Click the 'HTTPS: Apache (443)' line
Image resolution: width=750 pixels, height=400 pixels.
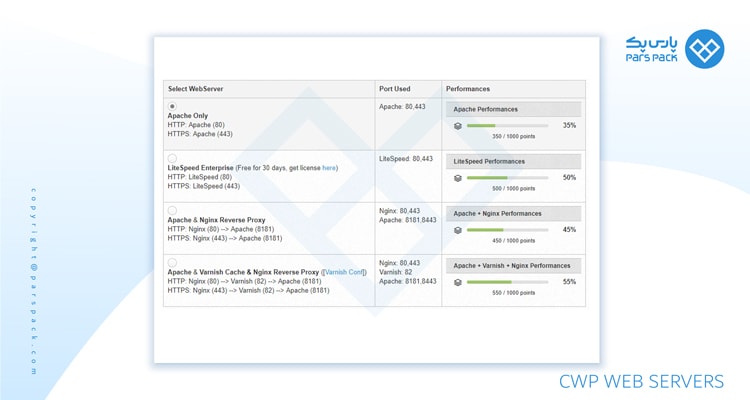pos(200,134)
